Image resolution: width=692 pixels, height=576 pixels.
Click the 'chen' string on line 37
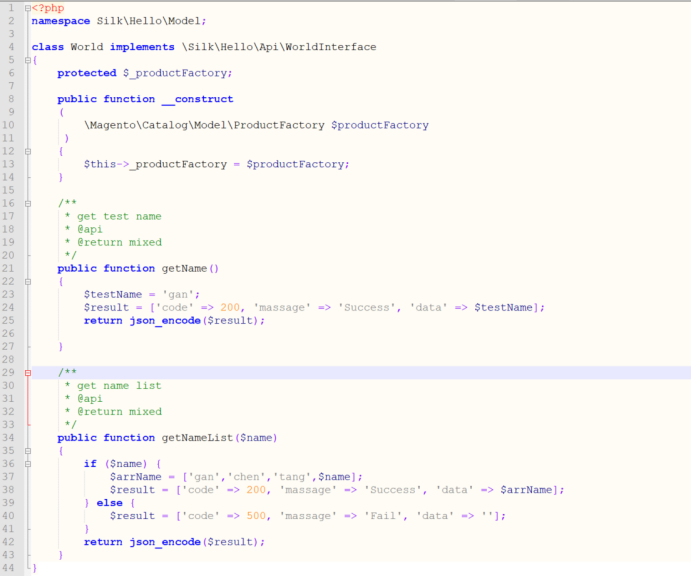[x=246, y=477]
